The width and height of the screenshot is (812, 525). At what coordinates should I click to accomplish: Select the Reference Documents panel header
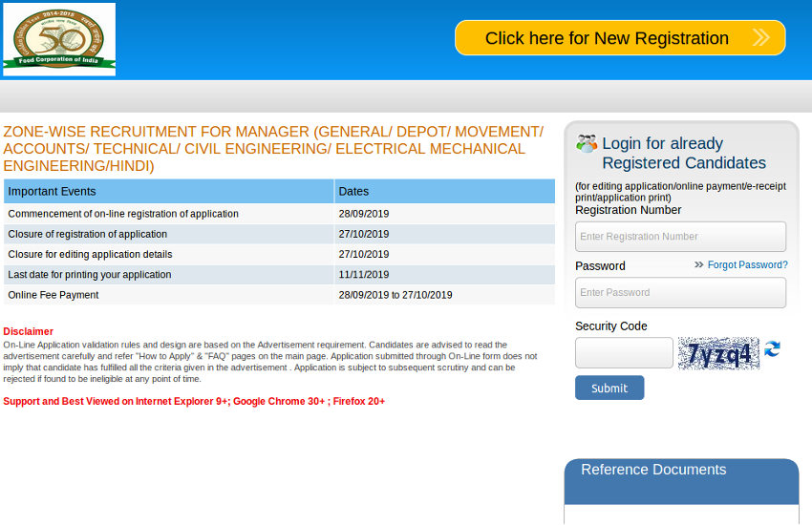681,471
